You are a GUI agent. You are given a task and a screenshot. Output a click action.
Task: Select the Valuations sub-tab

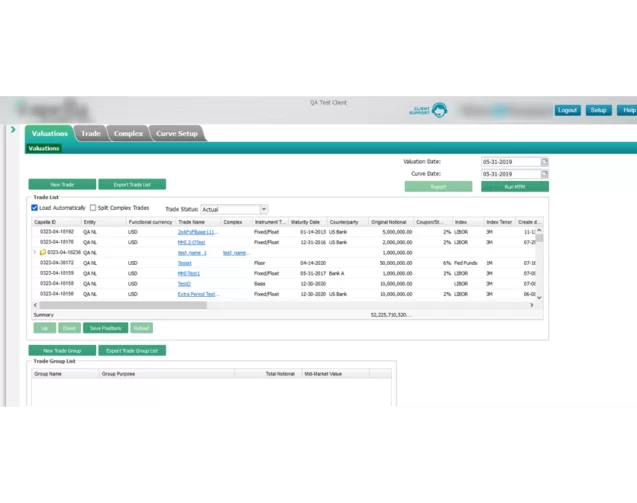(x=44, y=148)
